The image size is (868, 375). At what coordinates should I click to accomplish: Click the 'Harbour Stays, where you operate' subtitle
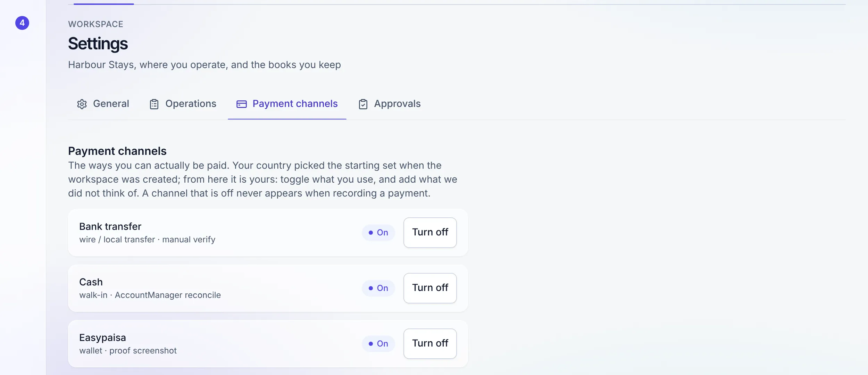click(205, 65)
